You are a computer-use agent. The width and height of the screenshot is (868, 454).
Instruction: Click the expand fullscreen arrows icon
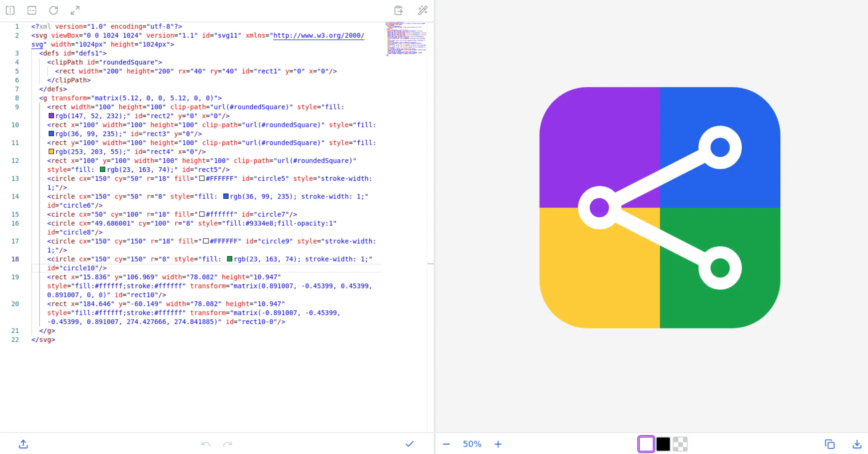click(x=75, y=10)
